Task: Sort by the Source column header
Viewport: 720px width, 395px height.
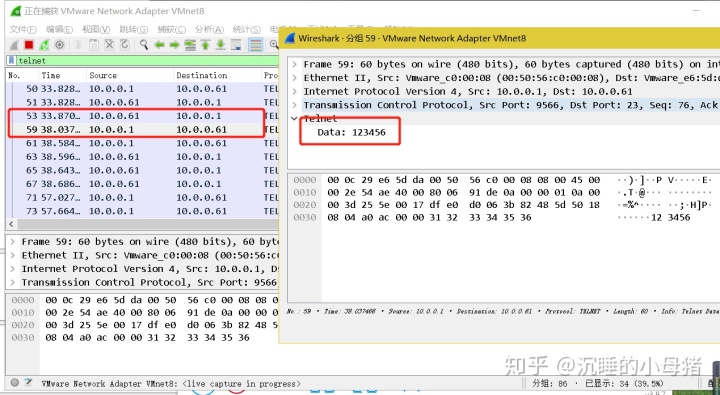Action: tap(130, 75)
